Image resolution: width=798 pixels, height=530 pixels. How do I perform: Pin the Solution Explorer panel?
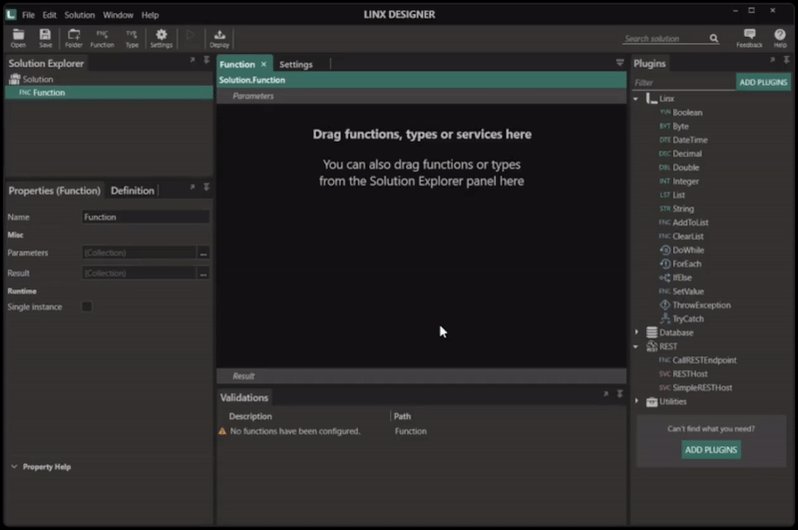coord(207,60)
